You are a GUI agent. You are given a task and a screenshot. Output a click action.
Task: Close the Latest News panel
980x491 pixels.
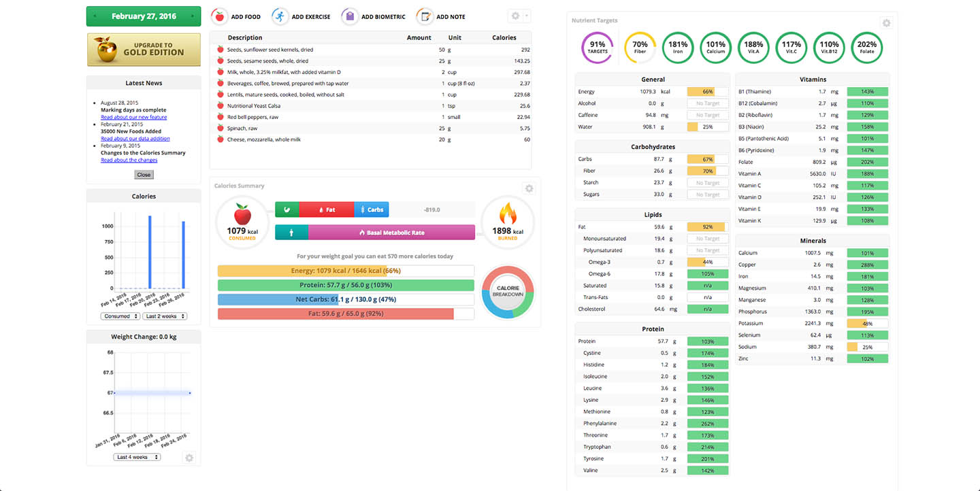click(x=144, y=175)
